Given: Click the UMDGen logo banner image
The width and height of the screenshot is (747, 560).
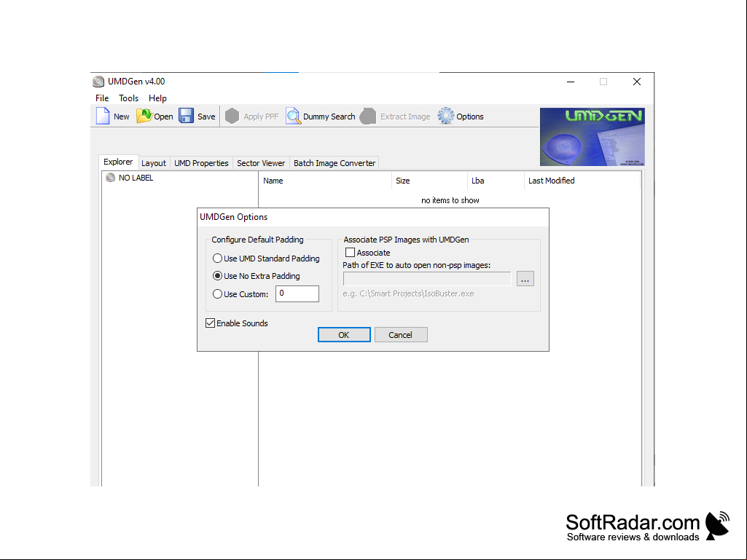Looking at the screenshot, I should coord(592,137).
